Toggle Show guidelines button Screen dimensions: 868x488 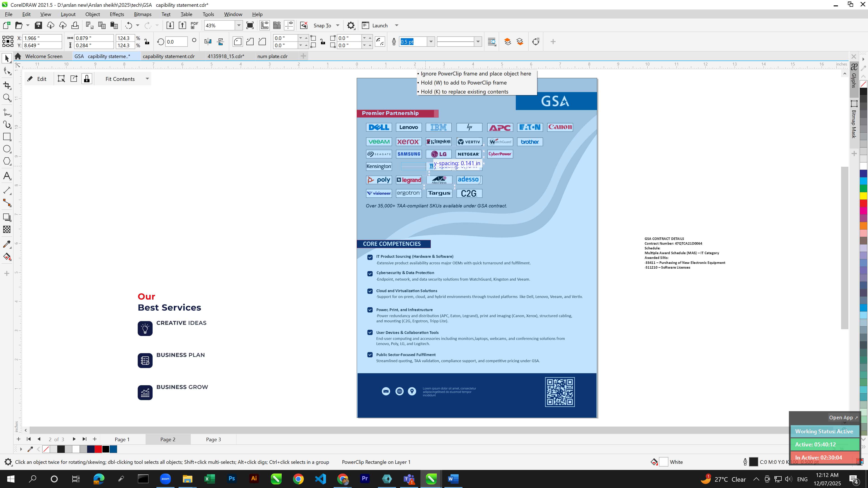point(289,25)
